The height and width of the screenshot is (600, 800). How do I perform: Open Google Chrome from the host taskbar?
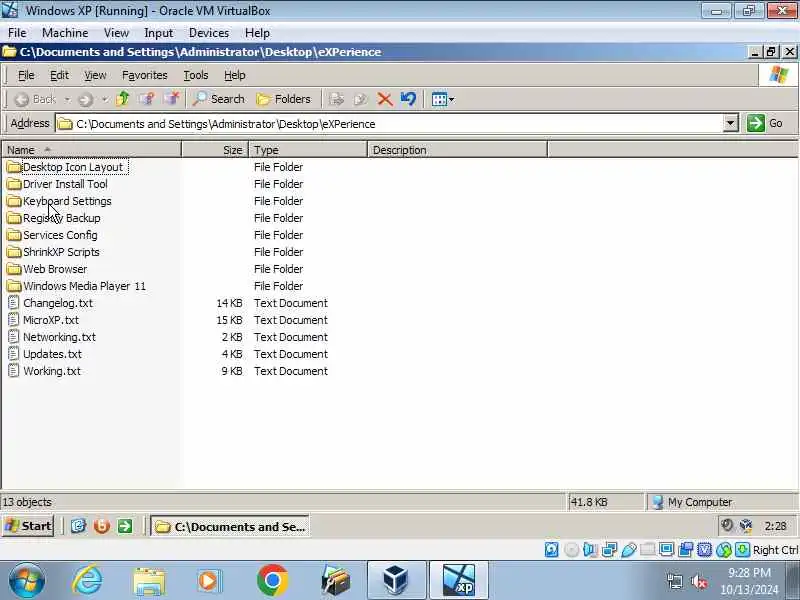(x=272, y=580)
